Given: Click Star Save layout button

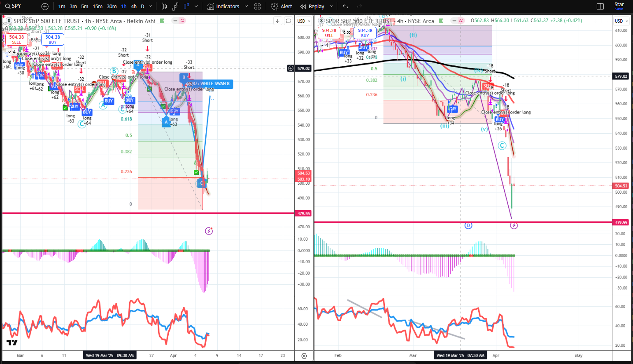Looking at the screenshot, I should pyautogui.click(x=619, y=6).
